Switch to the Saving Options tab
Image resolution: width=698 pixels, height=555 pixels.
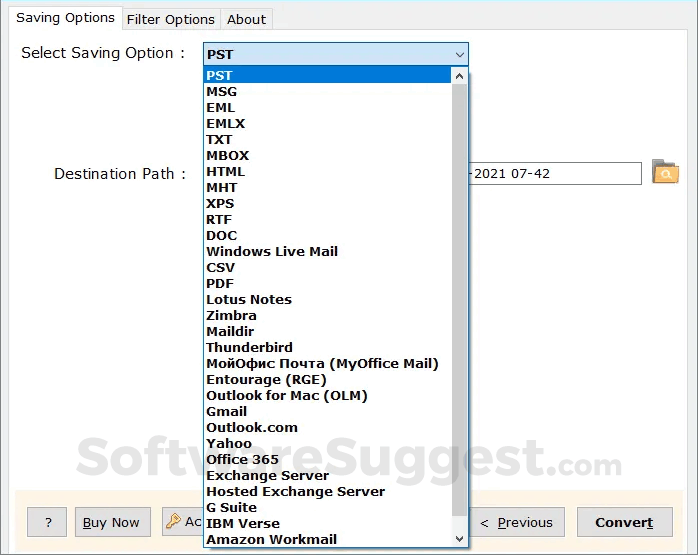65,18
